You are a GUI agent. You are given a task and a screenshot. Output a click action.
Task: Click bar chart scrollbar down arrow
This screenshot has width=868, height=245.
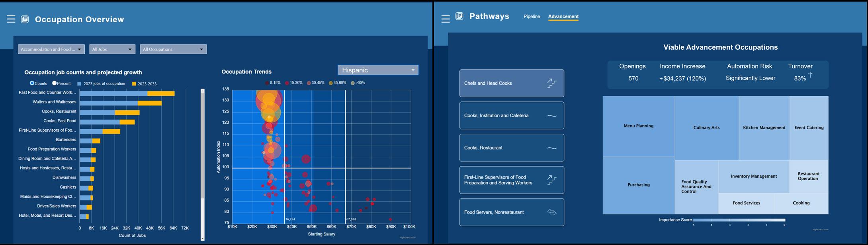click(x=202, y=239)
